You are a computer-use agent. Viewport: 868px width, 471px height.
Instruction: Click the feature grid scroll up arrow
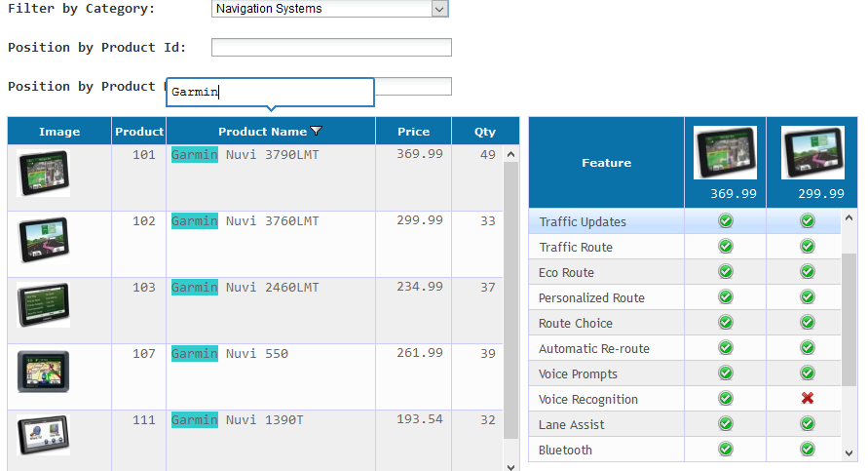point(849,217)
